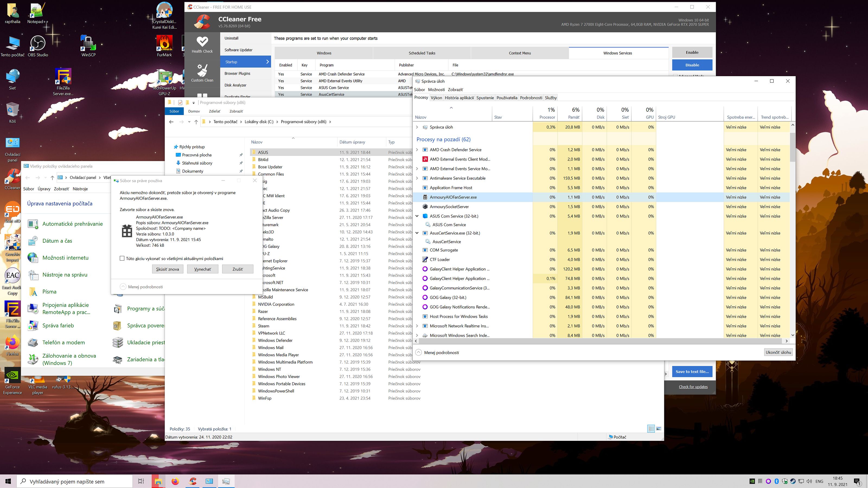
Task: Open GeForce Experience desktop icon
Action: (x=12, y=381)
